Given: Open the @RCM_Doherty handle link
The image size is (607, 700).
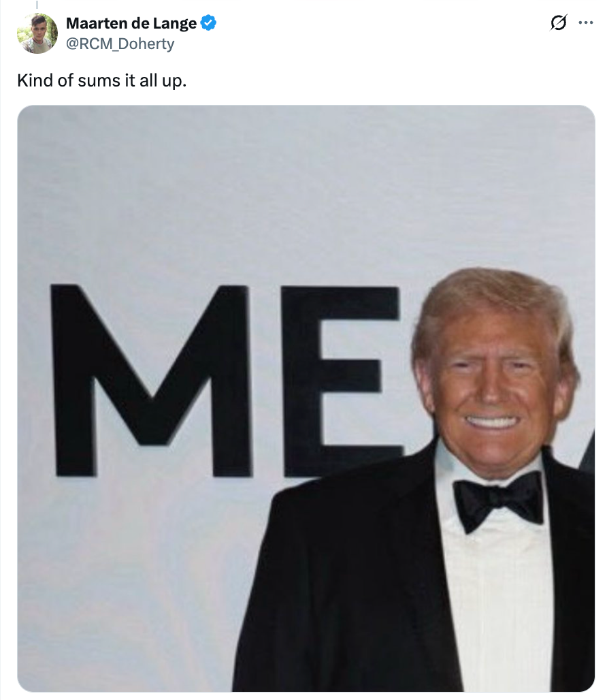Looking at the screenshot, I should (120, 44).
